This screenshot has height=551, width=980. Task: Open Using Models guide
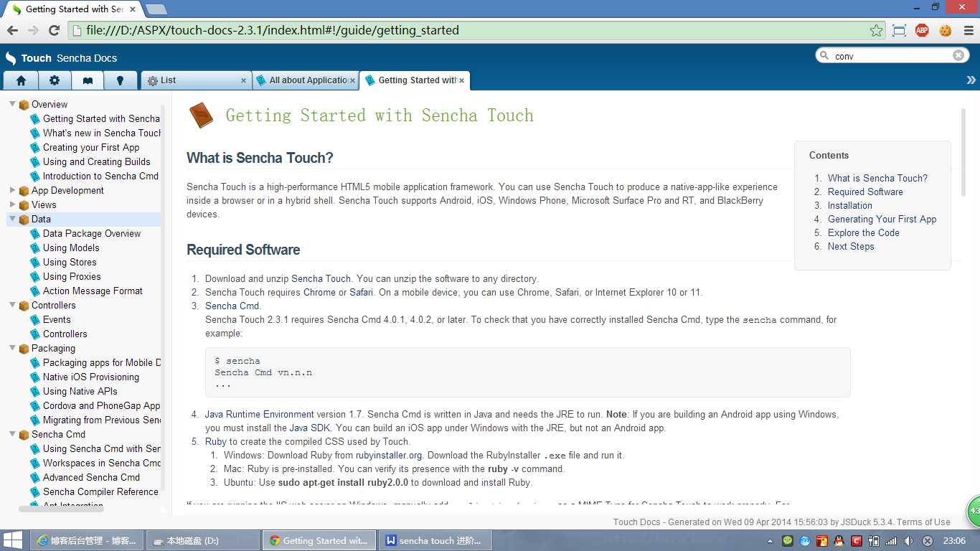(71, 248)
